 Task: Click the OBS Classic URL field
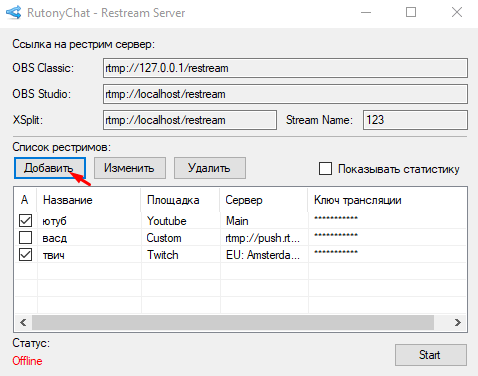(285, 68)
